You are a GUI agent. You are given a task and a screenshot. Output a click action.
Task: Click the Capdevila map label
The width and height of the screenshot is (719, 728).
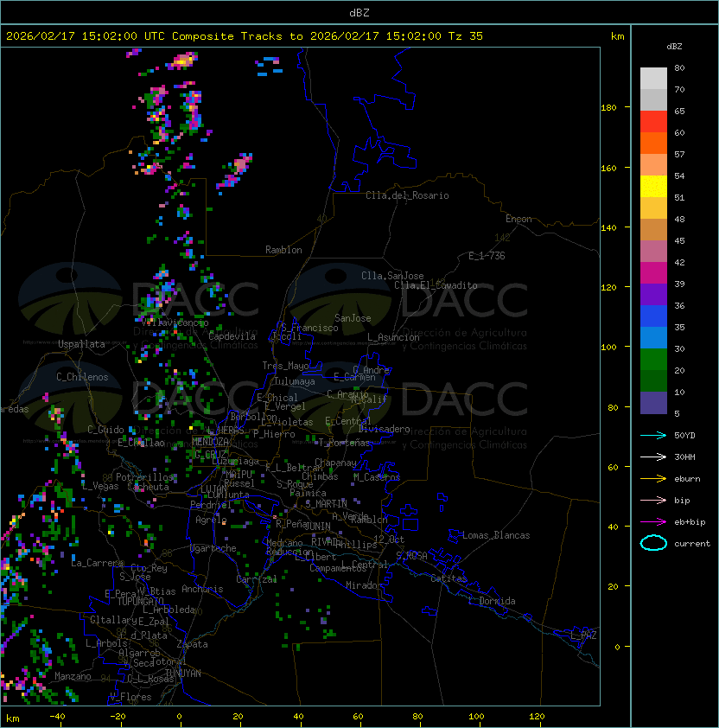pos(232,336)
